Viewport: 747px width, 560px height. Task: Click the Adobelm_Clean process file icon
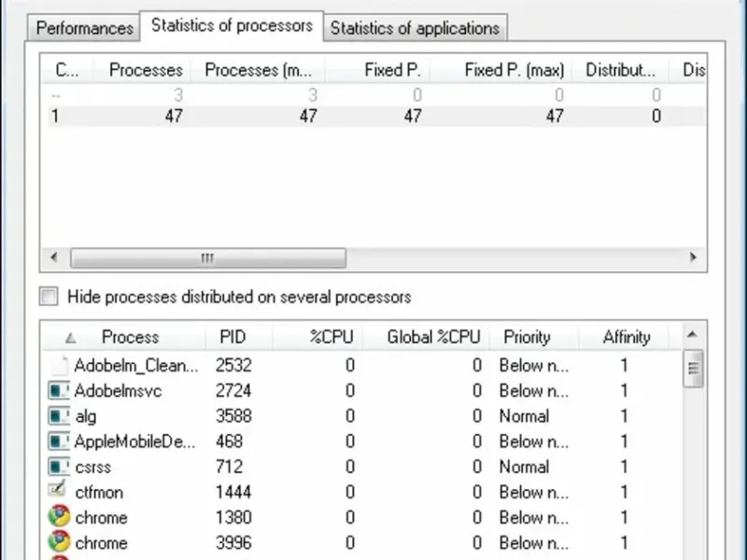[59, 366]
